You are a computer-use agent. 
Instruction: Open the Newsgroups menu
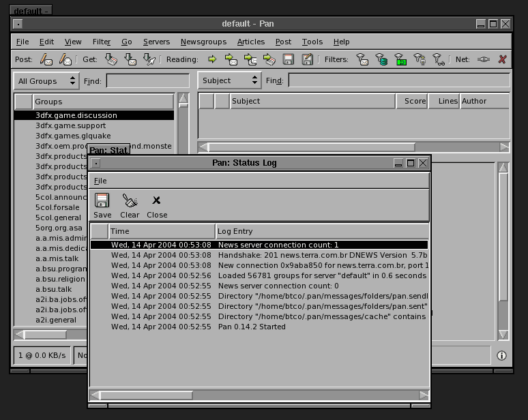coord(203,42)
